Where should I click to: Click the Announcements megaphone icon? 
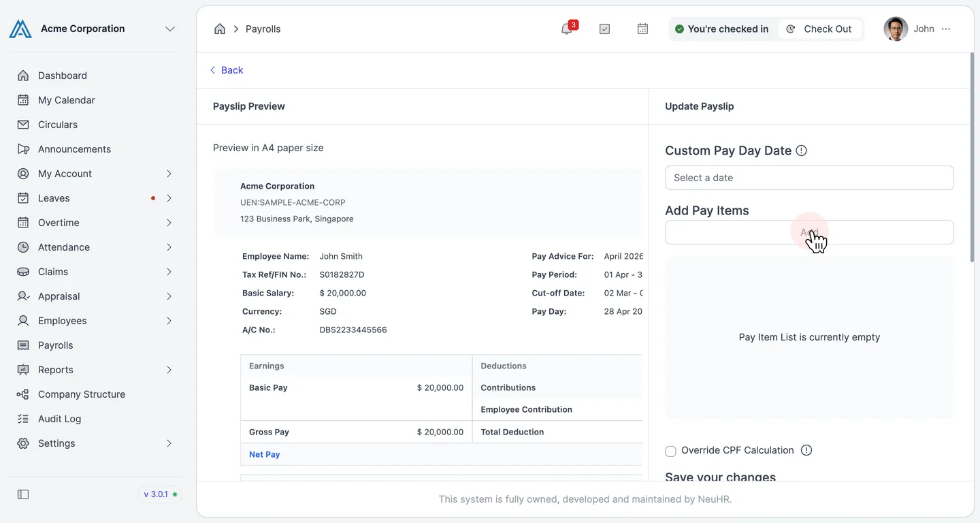click(23, 149)
